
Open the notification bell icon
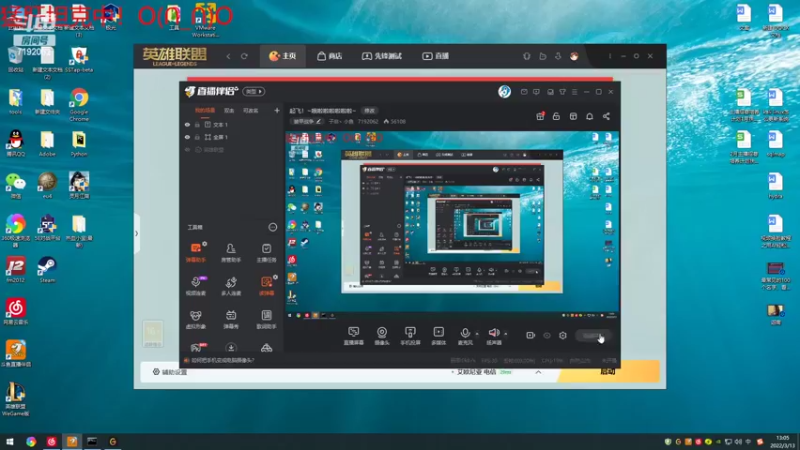click(589, 116)
